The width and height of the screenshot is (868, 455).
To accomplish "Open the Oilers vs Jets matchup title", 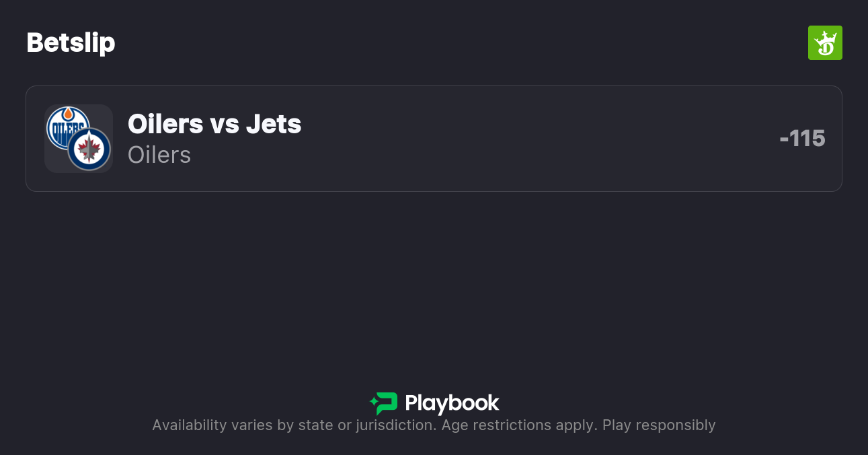I will [214, 124].
